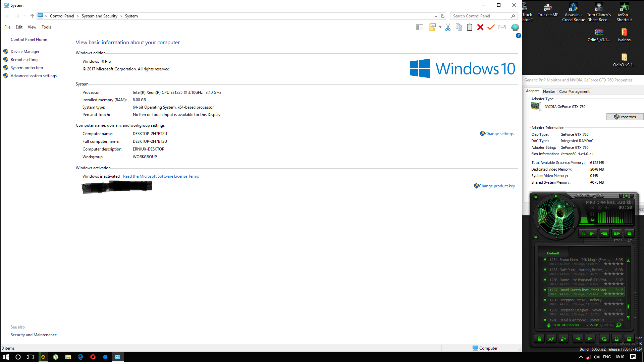Click the Change product key link

tap(497, 186)
